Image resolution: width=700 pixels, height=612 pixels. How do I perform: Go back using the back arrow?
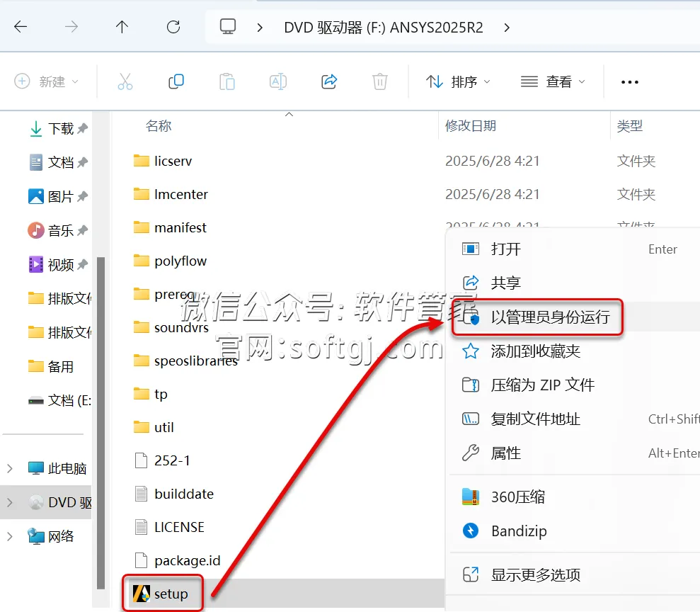point(21,27)
